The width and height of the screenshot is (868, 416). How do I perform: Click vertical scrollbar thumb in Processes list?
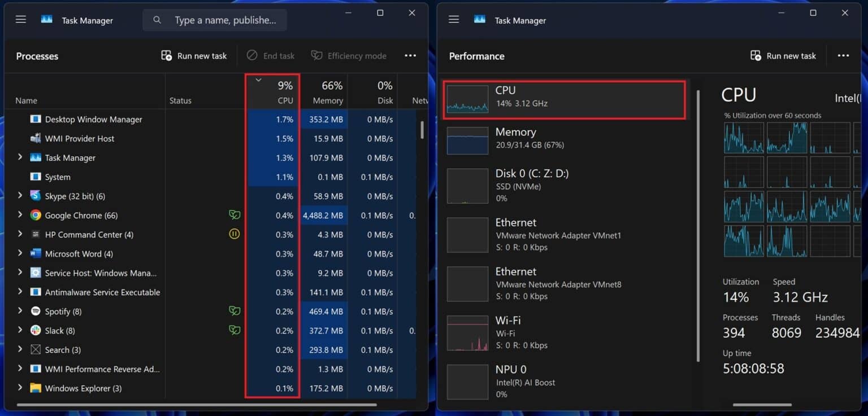(422, 129)
